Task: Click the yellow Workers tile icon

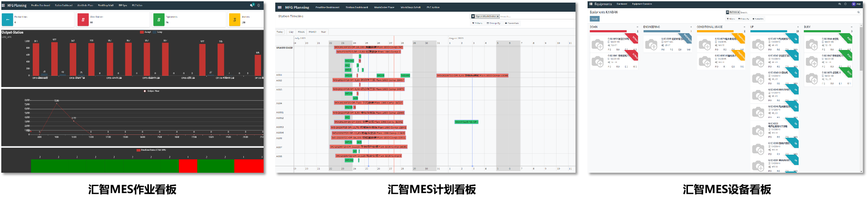Action: (234, 19)
